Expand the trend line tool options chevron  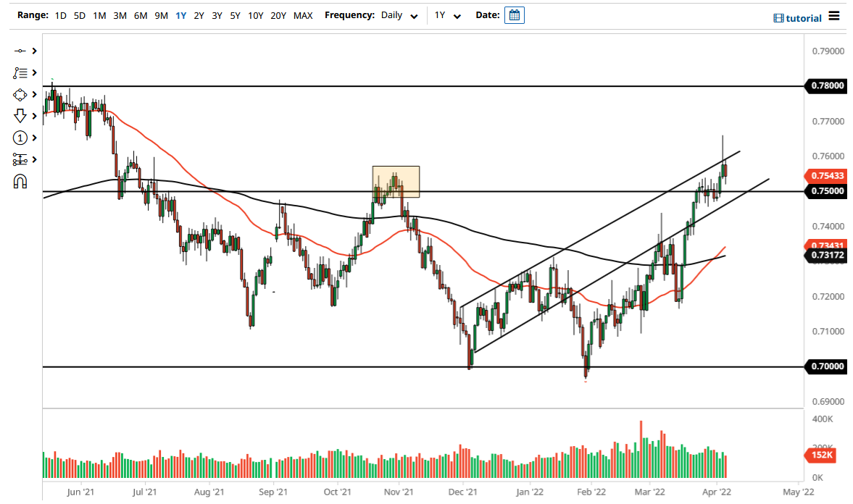coord(33,51)
